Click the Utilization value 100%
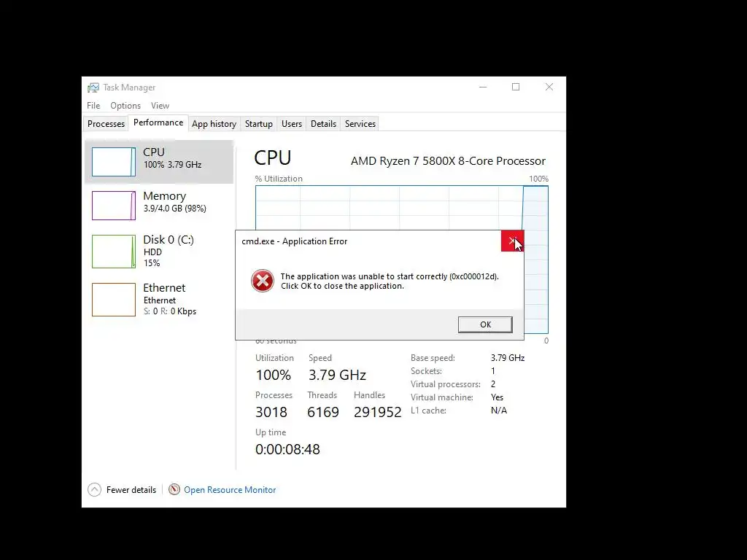The width and height of the screenshot is (747, 560). click(x=273, y=375)
